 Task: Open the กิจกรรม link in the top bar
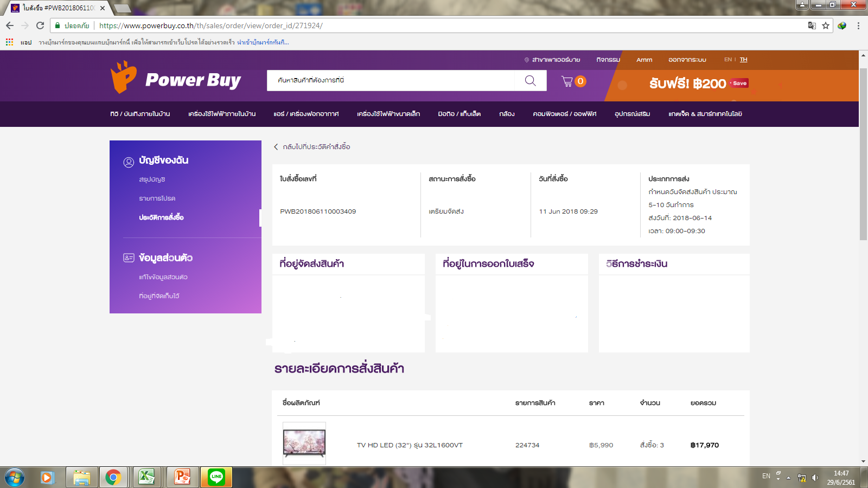[x=608, y=60]
